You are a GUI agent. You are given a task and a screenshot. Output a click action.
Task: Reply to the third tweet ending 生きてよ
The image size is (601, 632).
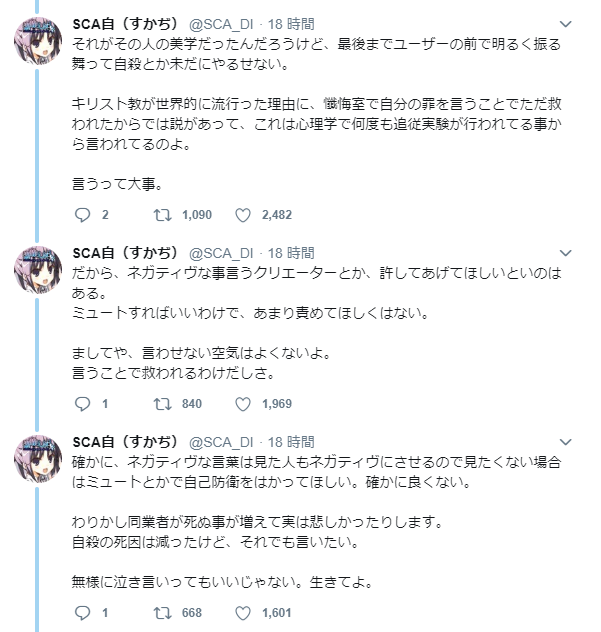(x=83, y=612)
